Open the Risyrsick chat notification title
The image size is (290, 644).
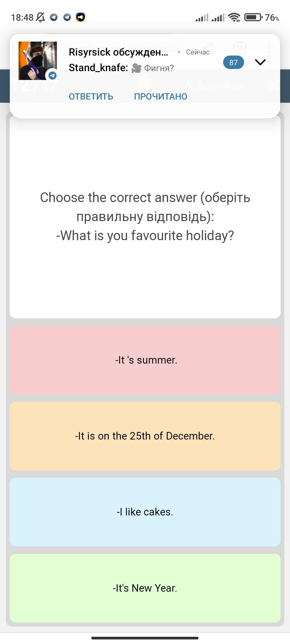[x=118, y=52]
